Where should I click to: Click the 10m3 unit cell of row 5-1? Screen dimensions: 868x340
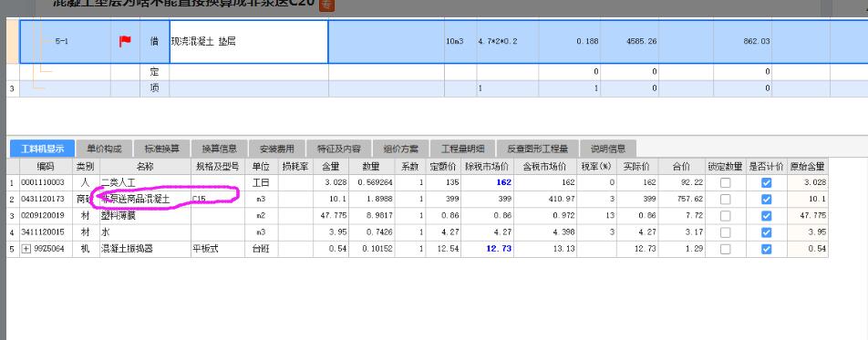[460, 42]
